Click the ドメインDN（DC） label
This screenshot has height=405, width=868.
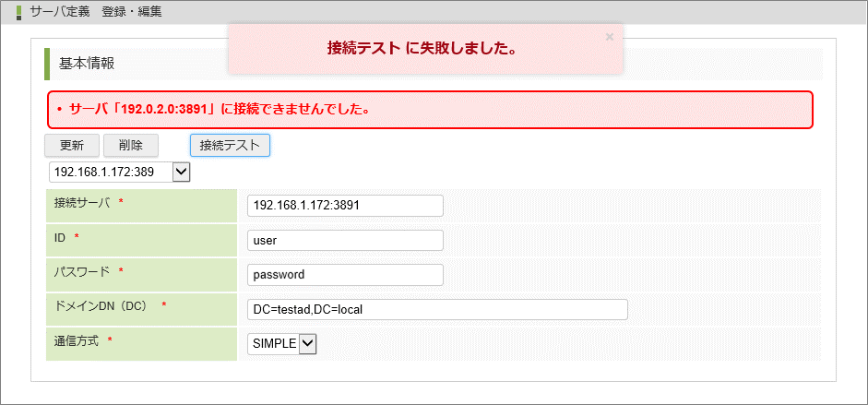click(101, 306)
